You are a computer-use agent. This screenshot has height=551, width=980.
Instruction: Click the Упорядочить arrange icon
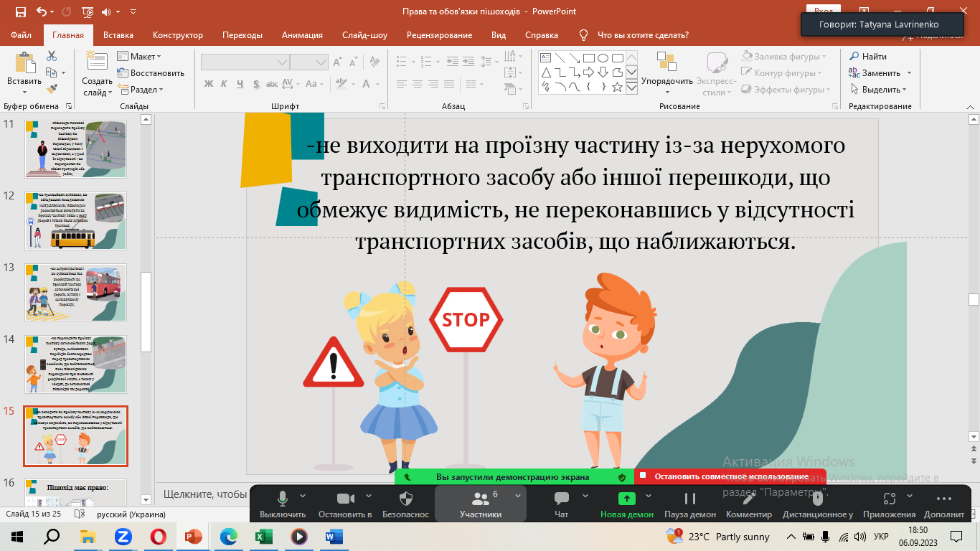666,61
